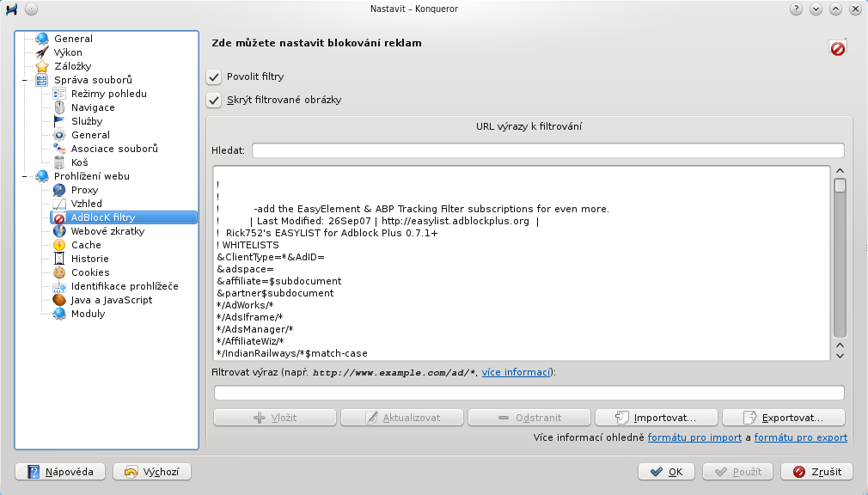Click the Exportovat... button
This screenshot has height=495, width=868.
pyautogui.click(x=784, y=418)
